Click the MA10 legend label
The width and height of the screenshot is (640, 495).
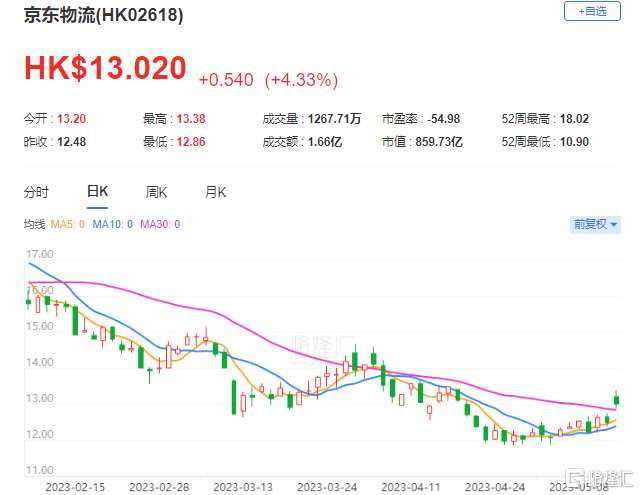tap(112, 224)
